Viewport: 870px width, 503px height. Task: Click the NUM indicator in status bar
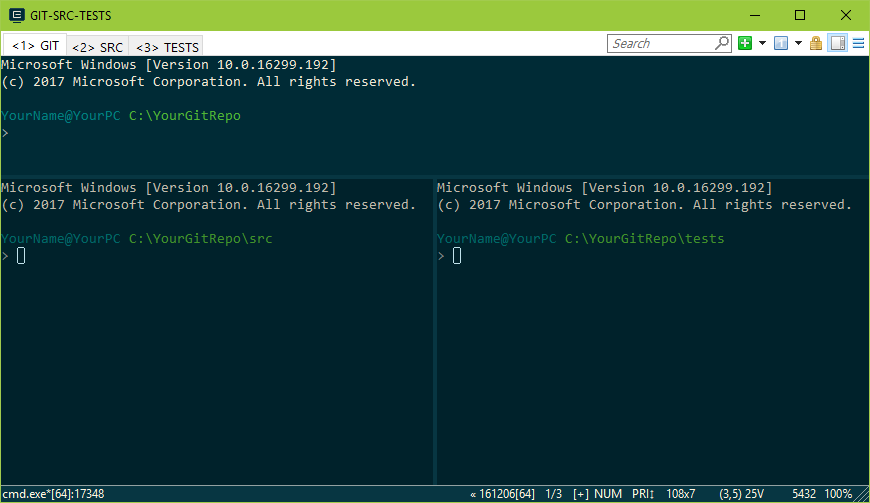tap(608, 494)
